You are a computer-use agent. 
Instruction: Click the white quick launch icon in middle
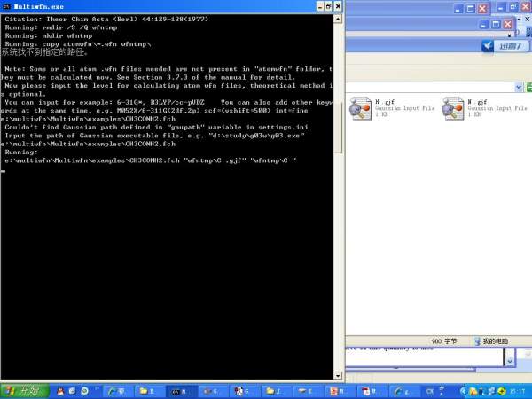click(73, 391)
